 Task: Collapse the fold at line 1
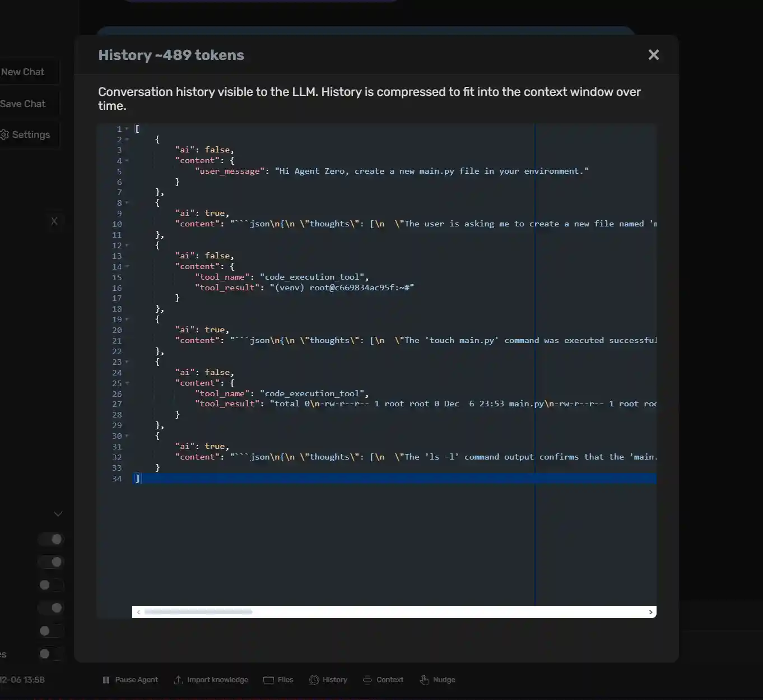click(127, 129)
